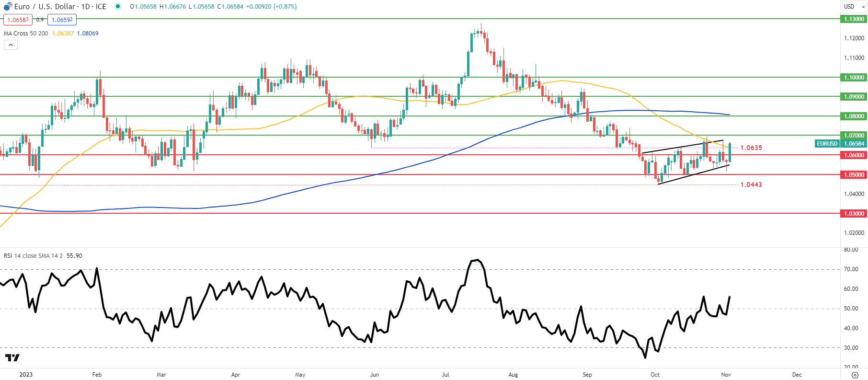Click the open value O1.05658

click(143, 6)
